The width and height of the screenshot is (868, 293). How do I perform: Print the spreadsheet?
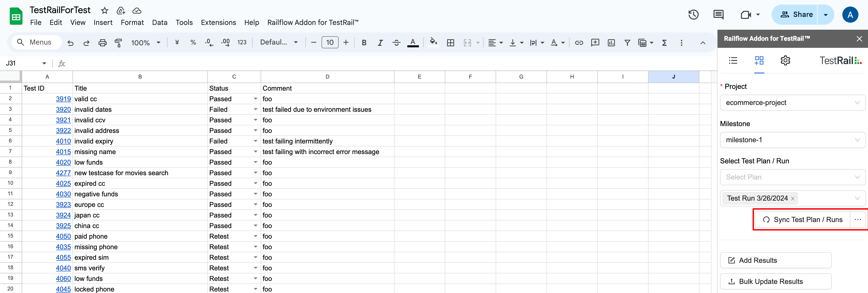tap(102, 43)
